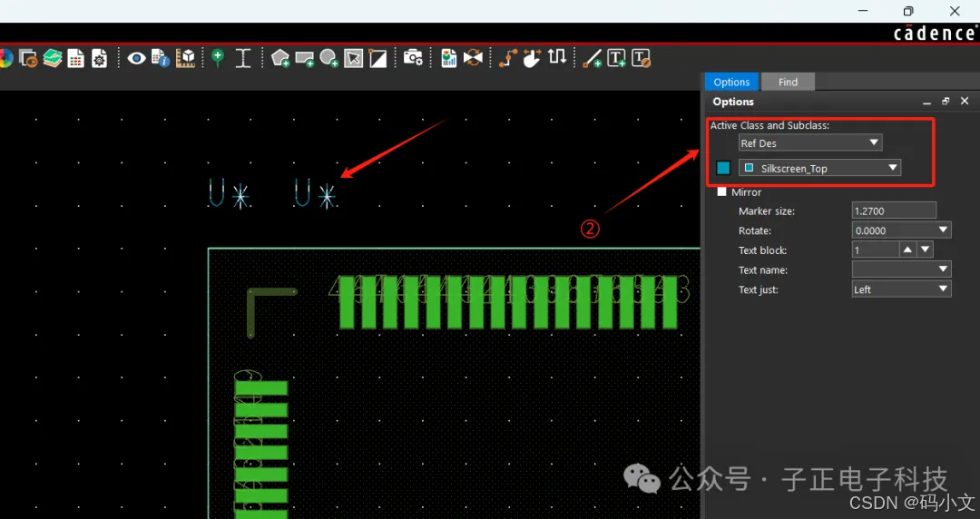Screen dimensions: 980x519
Task: Click the select shape arrow tool
Action: [353, 59]
